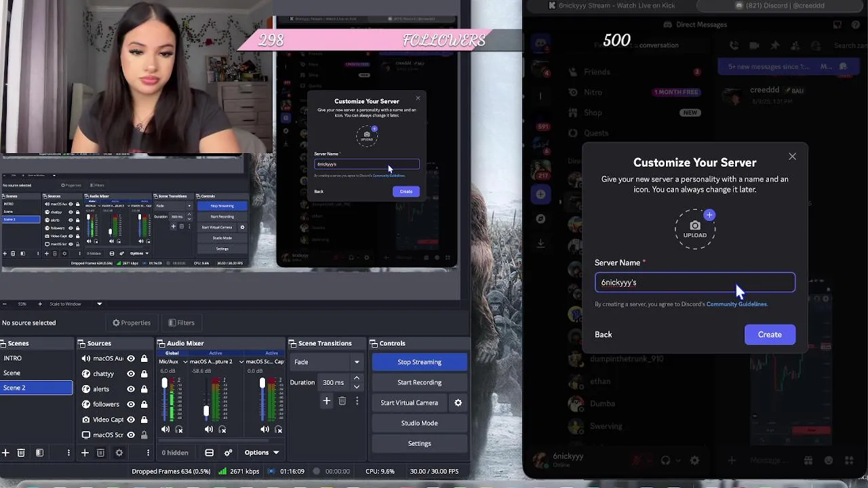Adjust the Mic/Aux volume slider
The height and width of the screenshot is (488, 868).
(164, 384)
